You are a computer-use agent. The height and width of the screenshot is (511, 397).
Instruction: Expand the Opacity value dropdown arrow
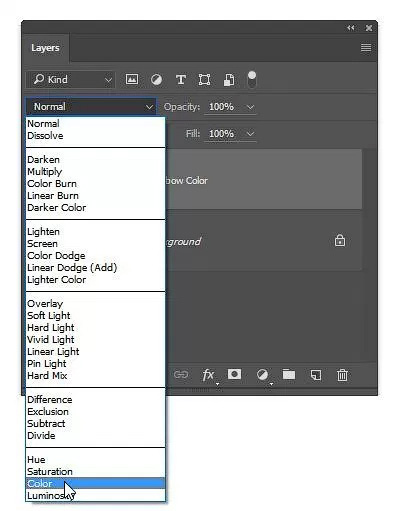coord(250,107)
